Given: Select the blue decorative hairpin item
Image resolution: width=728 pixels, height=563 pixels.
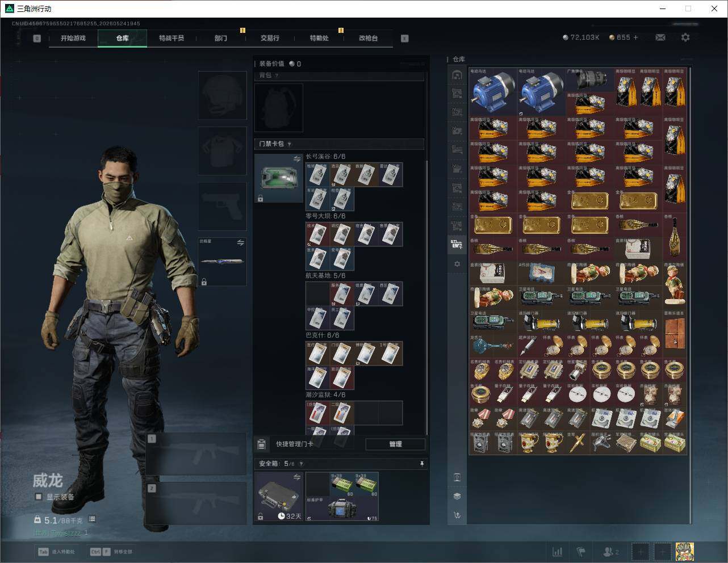Looking at the screenshot, I should (493, 346).
